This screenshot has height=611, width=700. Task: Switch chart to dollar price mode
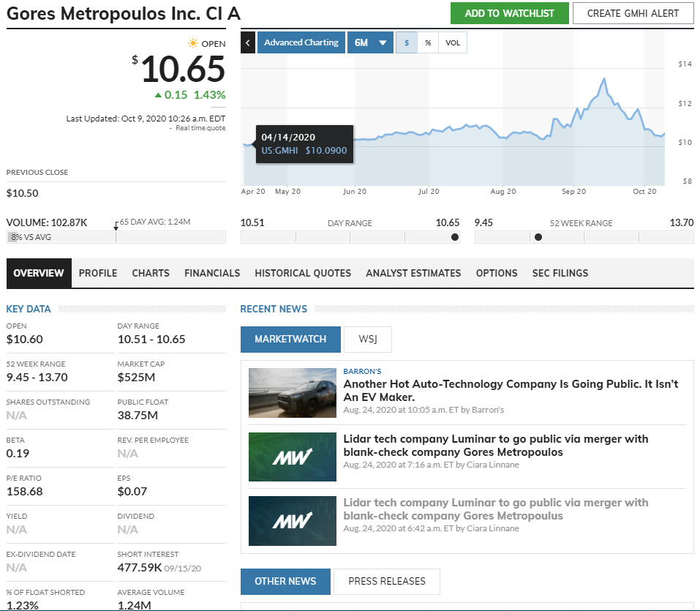tap(407, 43)
